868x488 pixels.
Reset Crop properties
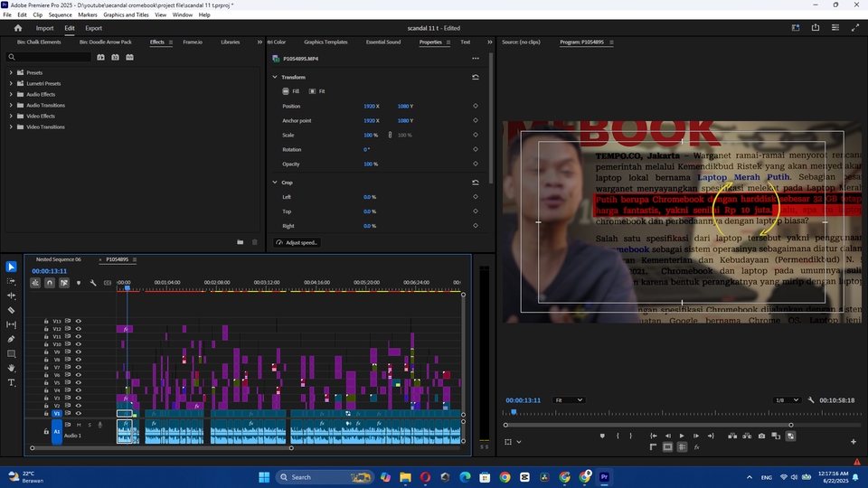click(x=476, y=182)
